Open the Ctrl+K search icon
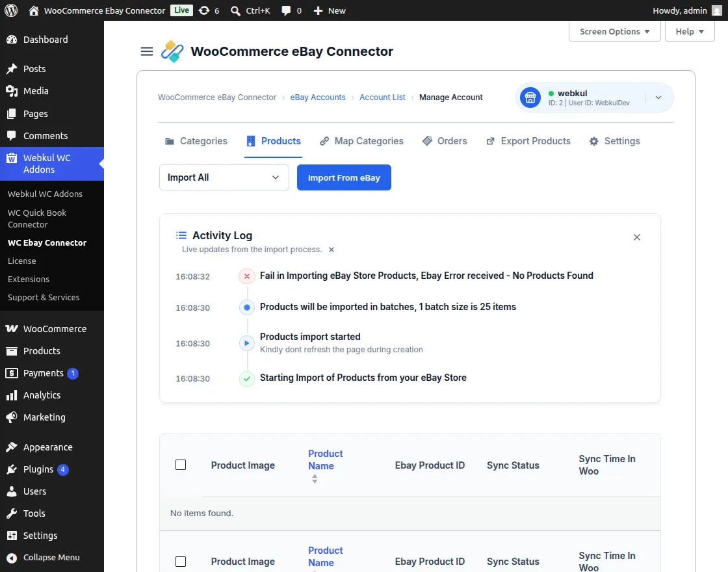 coord(235,10)
